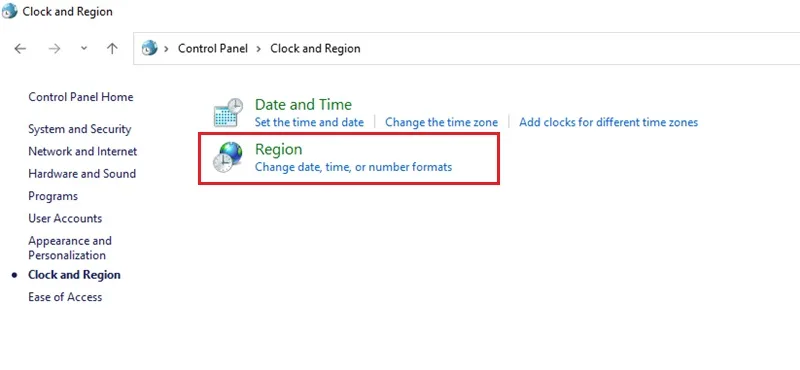Go to Control Panel Home
Screen dimensions: 800x370
pyautogui.click(x=81, y=97)
